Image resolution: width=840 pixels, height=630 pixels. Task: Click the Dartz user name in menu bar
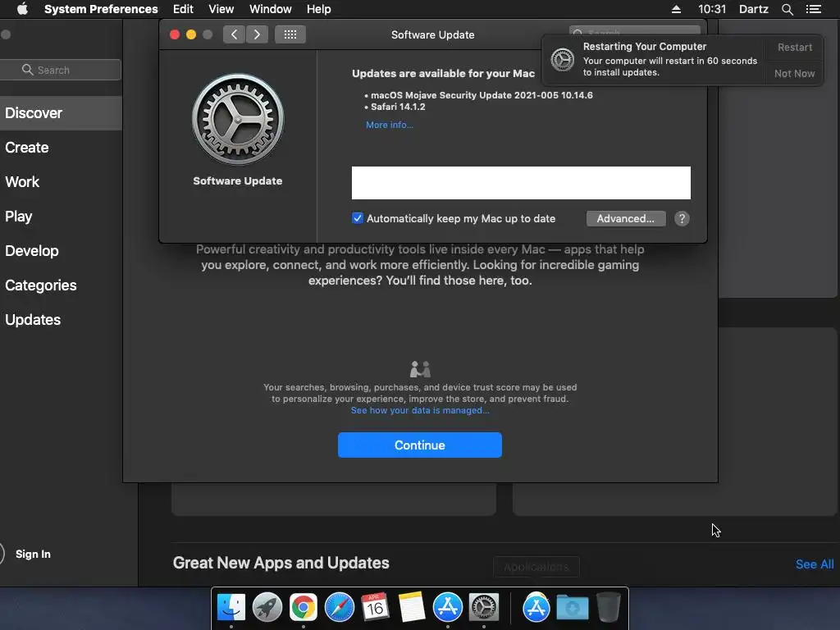pos(754,9)
